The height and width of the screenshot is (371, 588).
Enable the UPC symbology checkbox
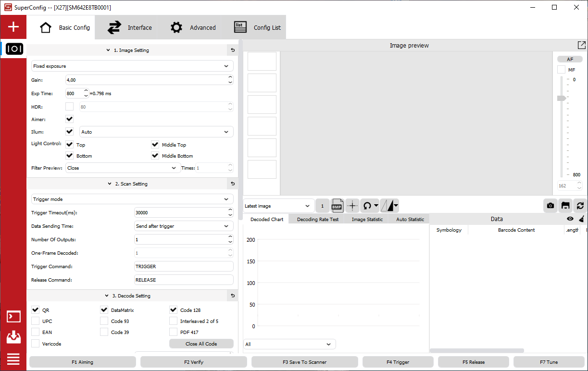(x=36, y=321)
